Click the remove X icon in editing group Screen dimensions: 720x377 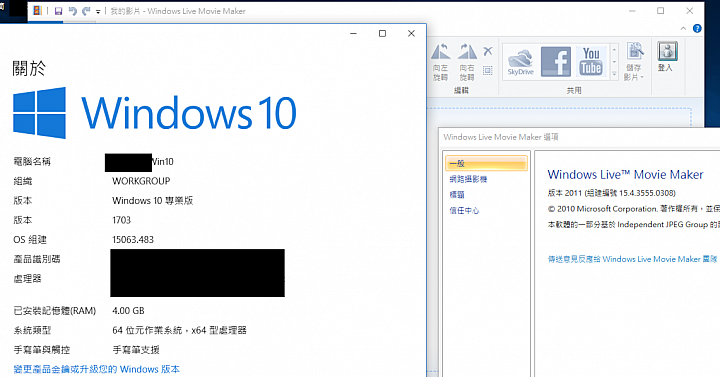(x=488, y=51)
